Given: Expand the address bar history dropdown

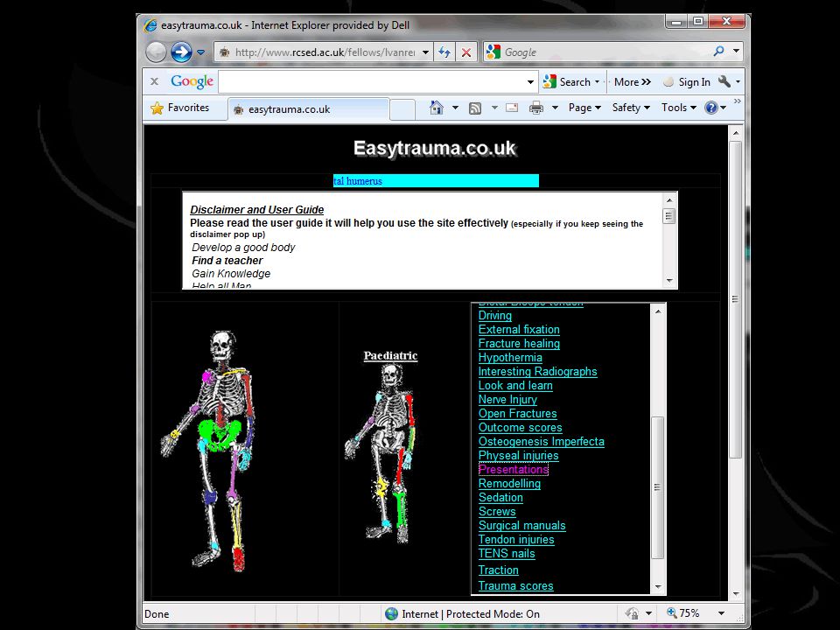Looking at the screenshot, I should 425,52.
